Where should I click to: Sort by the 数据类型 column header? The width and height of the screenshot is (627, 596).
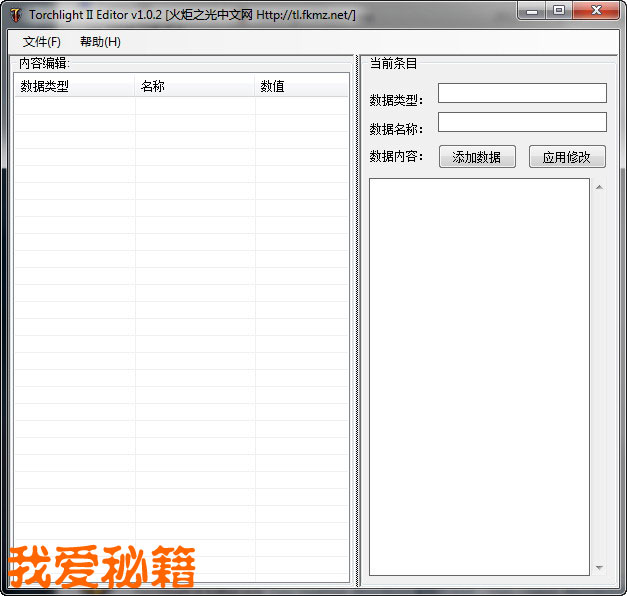pos(74,86)
